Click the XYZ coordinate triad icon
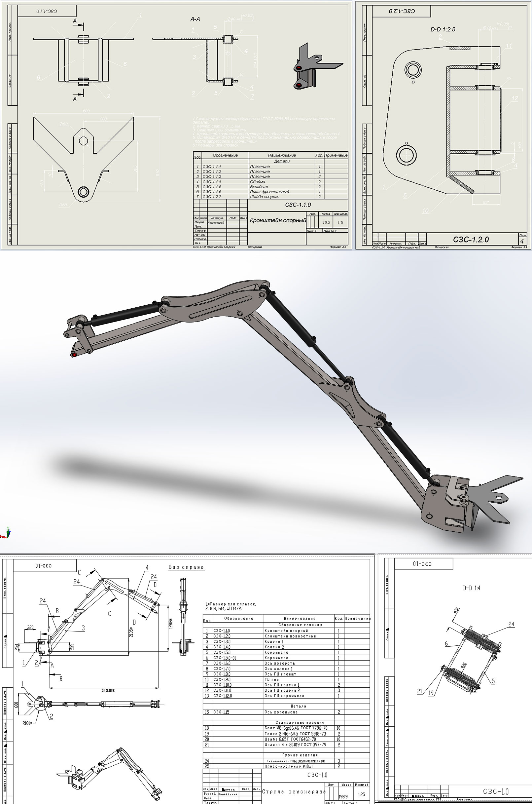This screenshot has width=532, height=804. [6, 533]
